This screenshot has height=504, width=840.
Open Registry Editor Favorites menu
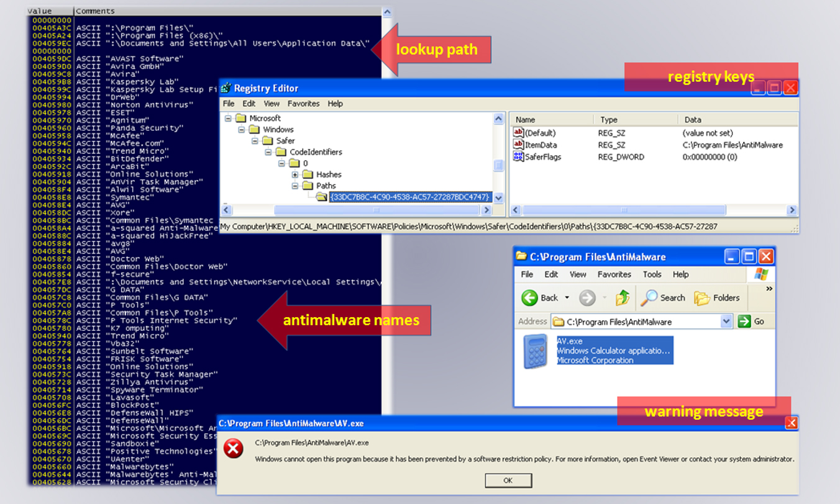pyautogui.click(x=303, y=104)
